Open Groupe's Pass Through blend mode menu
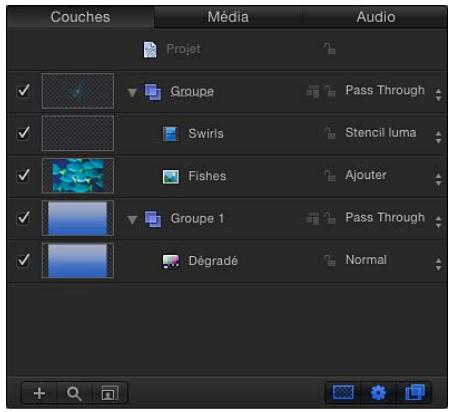 pyautogui.click(x=385, y=90)
